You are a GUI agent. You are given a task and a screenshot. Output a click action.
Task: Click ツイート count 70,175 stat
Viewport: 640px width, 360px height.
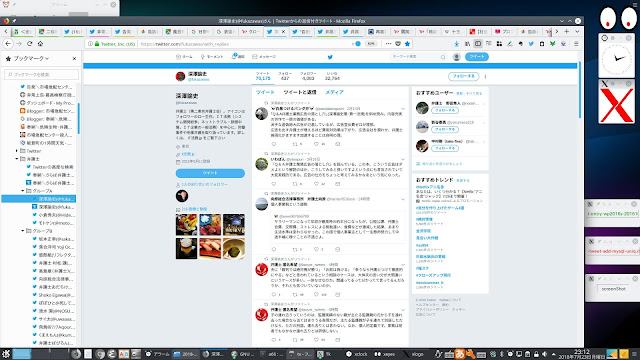[x=263, y=76]
